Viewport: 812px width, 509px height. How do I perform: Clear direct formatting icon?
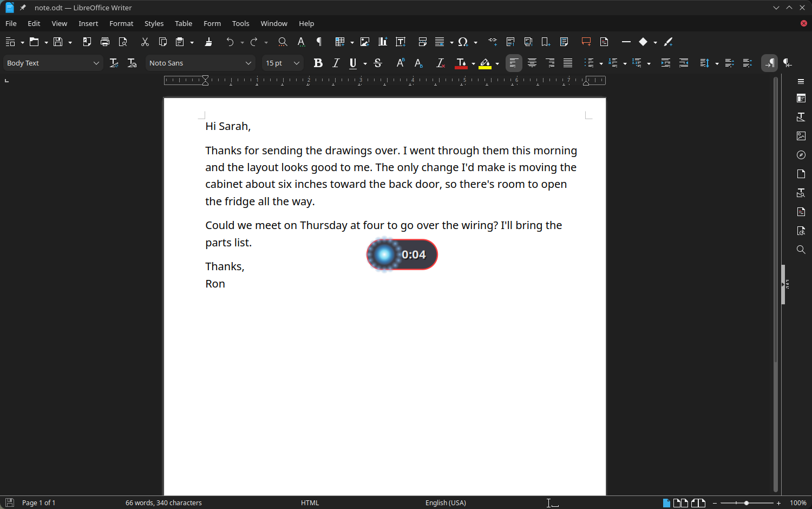click(441, 63)
